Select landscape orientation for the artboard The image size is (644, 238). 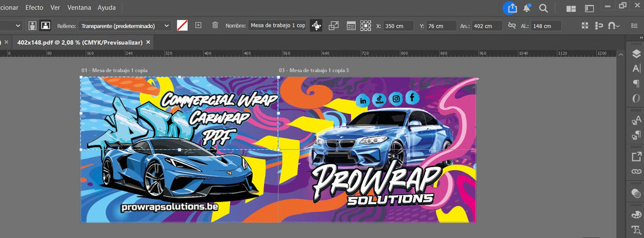click(x=45, y=26)
